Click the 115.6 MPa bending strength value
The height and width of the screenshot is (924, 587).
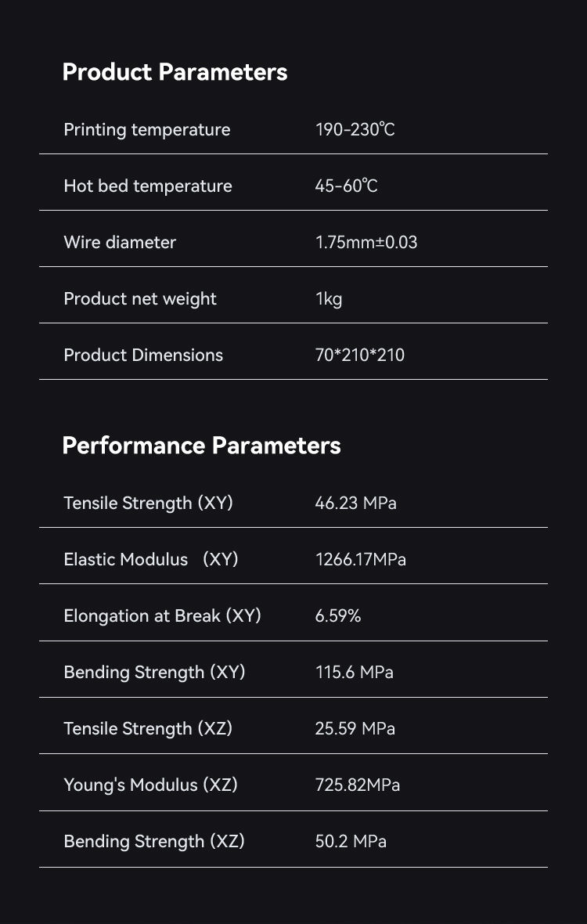[354, 673]
